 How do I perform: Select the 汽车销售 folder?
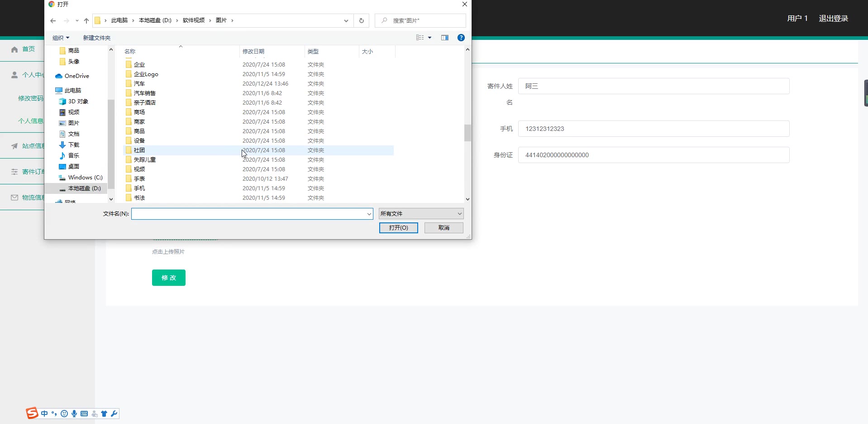click(144, 93)
